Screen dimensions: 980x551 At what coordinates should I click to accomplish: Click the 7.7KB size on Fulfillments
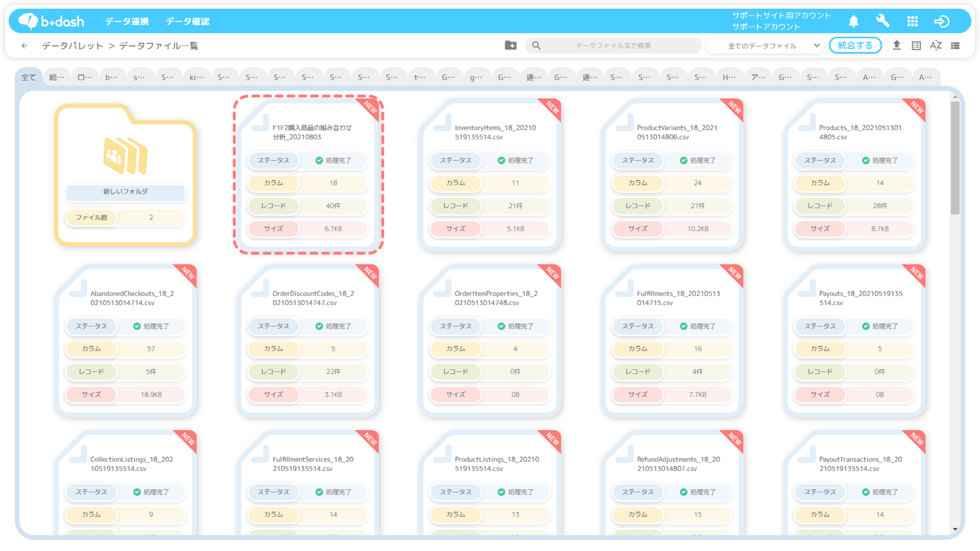click(x=698, y=395)
